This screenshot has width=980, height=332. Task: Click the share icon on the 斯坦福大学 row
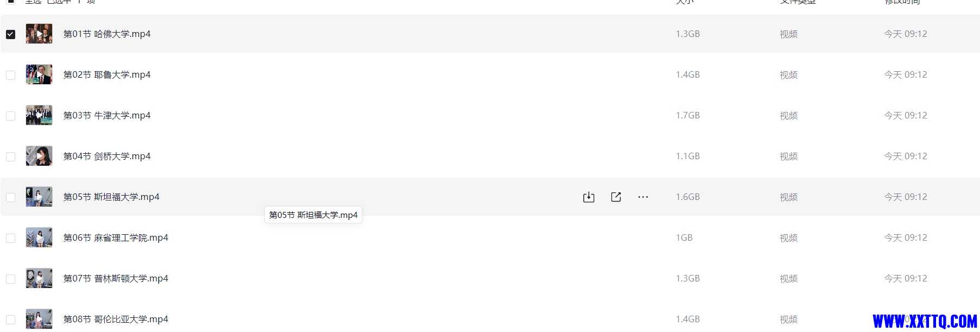point(616,197)
